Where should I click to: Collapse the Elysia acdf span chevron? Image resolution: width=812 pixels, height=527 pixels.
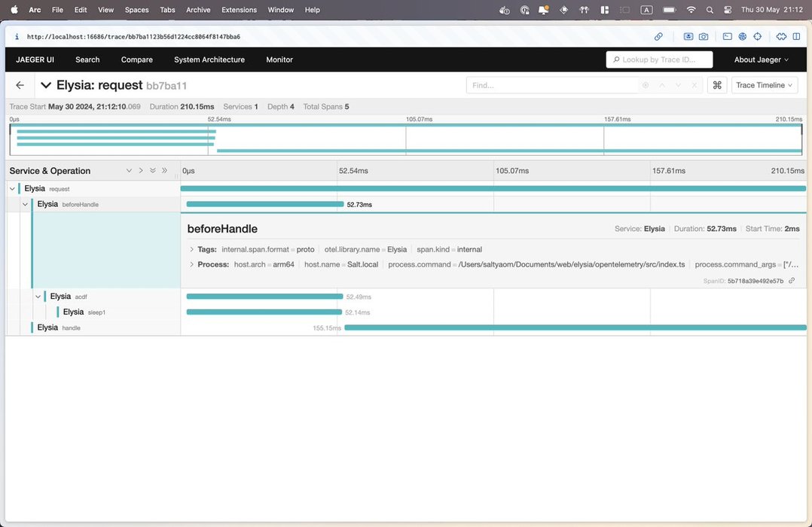click(38, 297)
